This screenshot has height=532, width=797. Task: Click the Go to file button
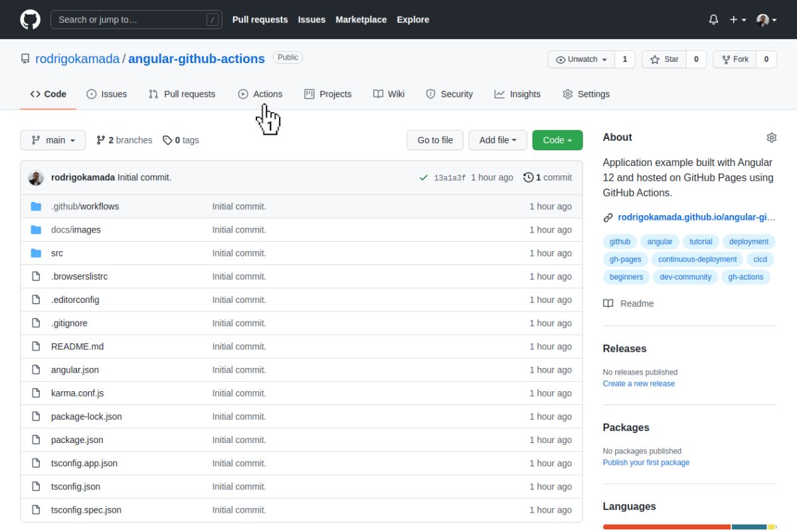435,140
